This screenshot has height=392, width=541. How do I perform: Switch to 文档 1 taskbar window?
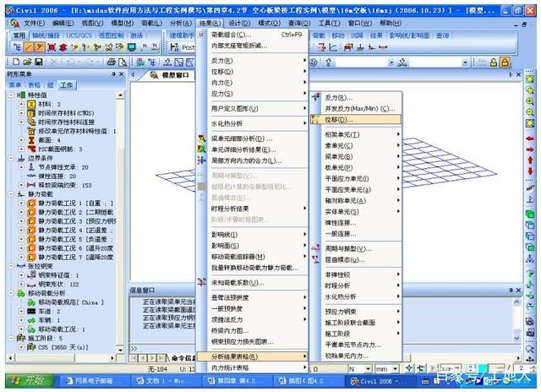pos(166,381)
